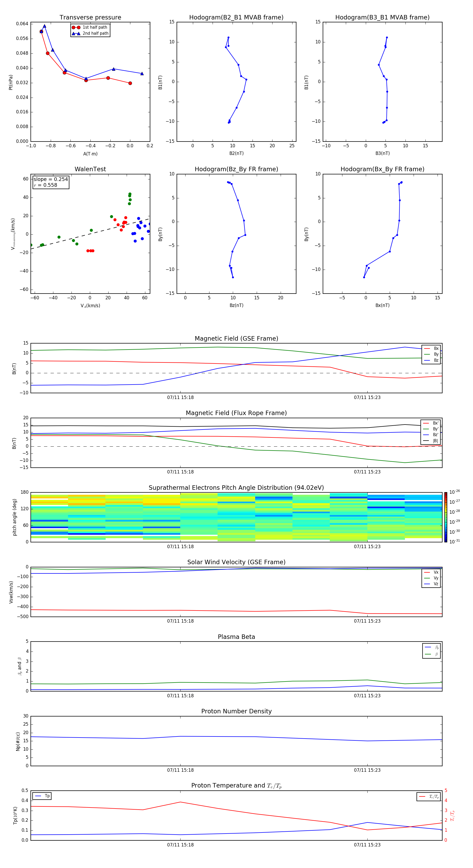Click the 'Bx(nT)' axis label

click(382, 305)
